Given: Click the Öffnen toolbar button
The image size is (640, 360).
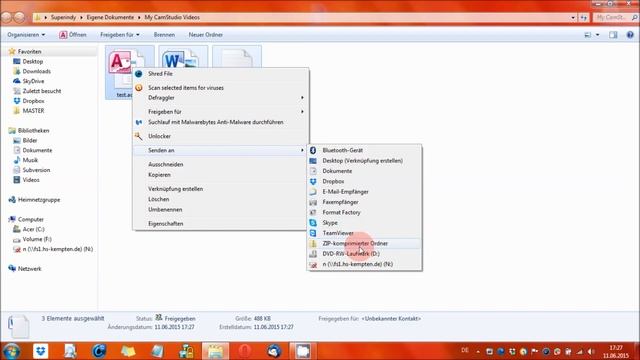Looking at the screenshot, I should tap(73, 35).
